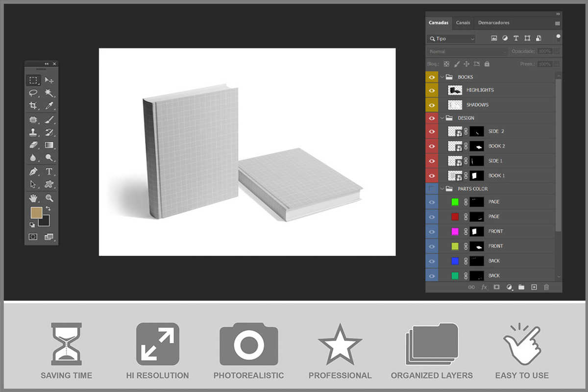The image size is (588, 392).
Task: Select the Eyedropper tool
Action: tap(49, 106)
